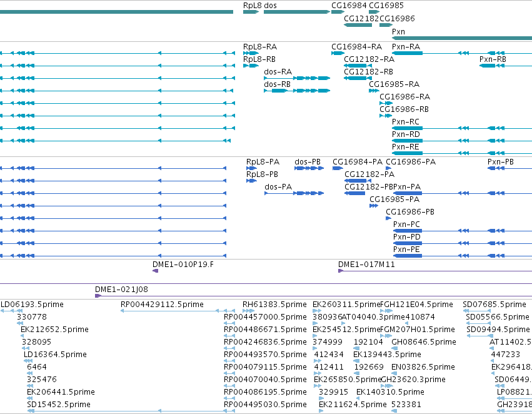Select the CG16986-PB protein label

click(x=410, y=213)
